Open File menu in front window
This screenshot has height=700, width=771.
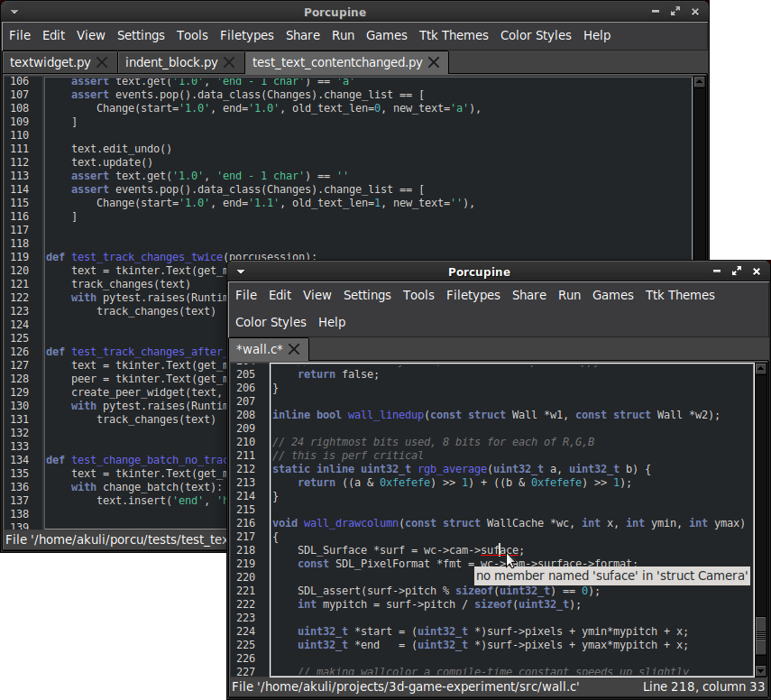pyautogui.click(x=246, y=295)
